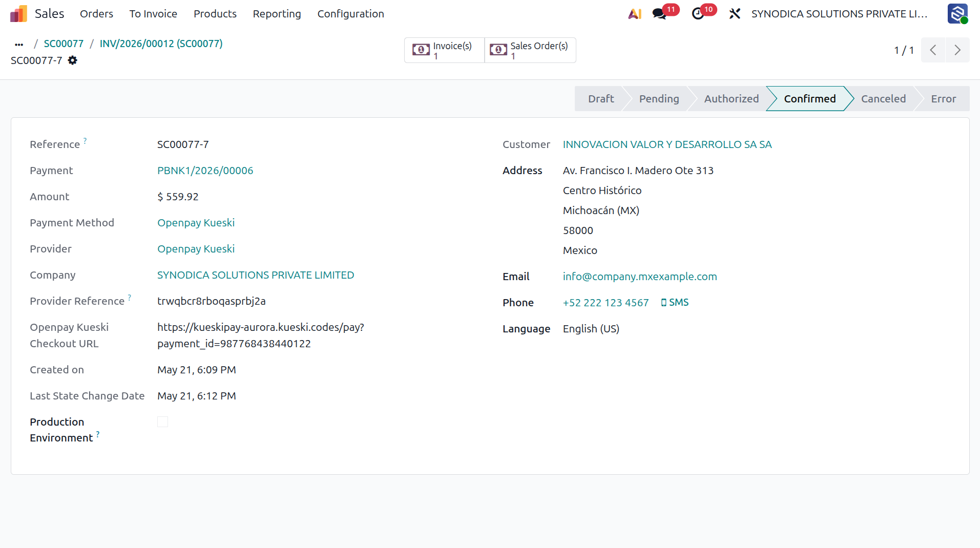Open payment PBNK1/2026/00006 link
Image resolution: width=980 pixels, height=548 pixels.
pyautogui.click(x=205, y=171)
